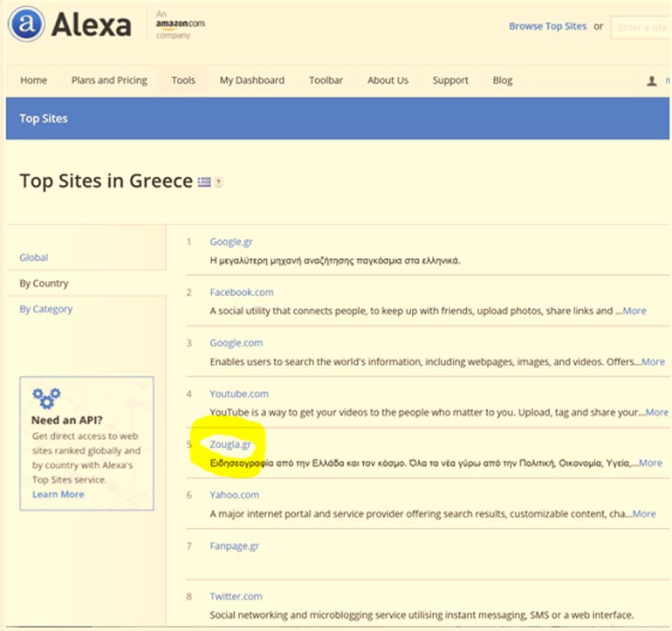Visit the Blog navigation item
This screenshot has height=631, width=672.
[x=503, y=80]
